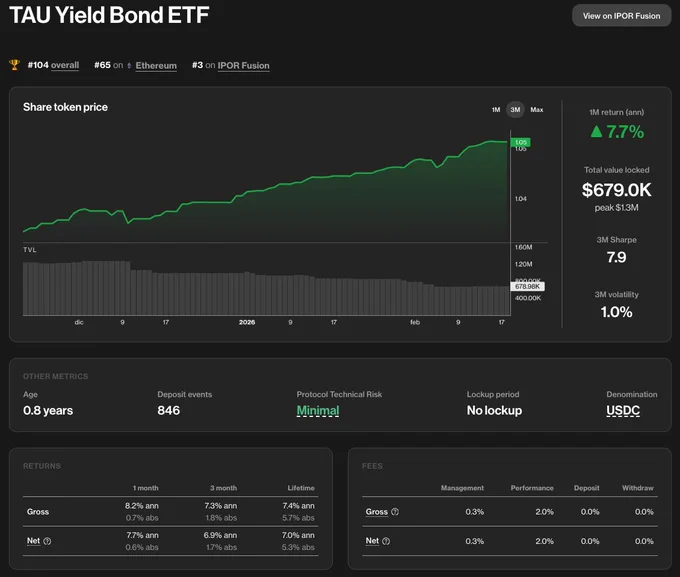The height and width of the screenshot is (577, 680).
Task: Open the Ethereum chain ranking link
Action: pos(156,66)
